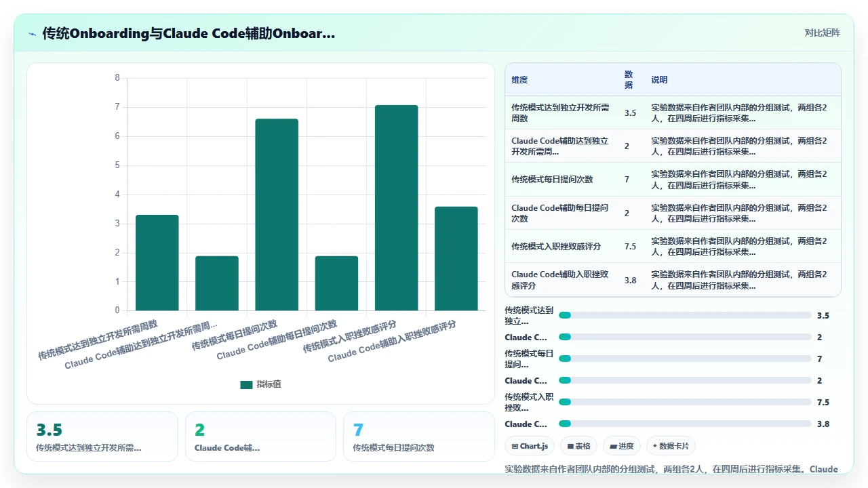
Task: Click the 传统模式达到独立开发所需周数 table row label
Action: 560,113
